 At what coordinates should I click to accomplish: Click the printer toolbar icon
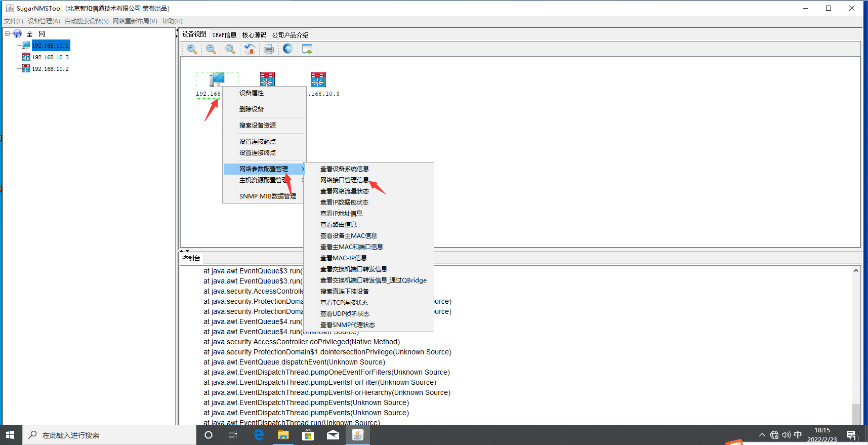click(x=269, y=49)
